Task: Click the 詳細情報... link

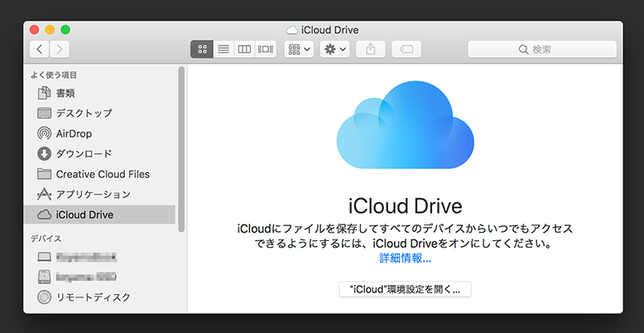Action: click(405, 258)
